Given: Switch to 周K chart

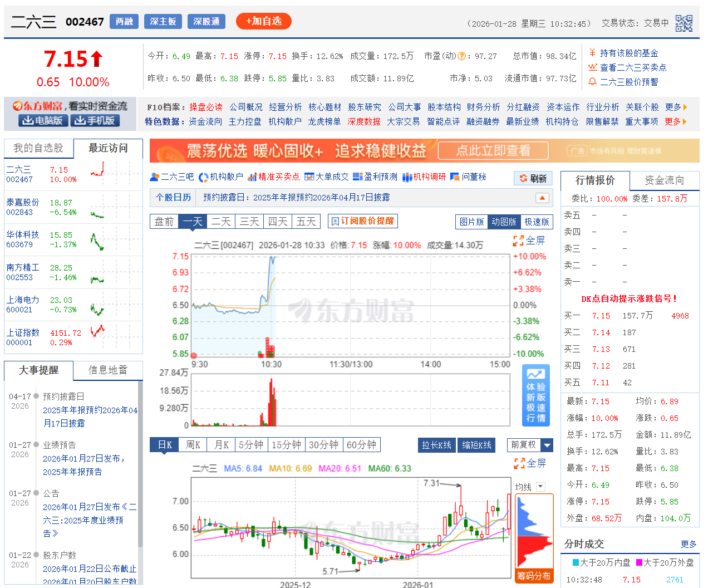Looking at the screenshot, I should coord(193,445).
